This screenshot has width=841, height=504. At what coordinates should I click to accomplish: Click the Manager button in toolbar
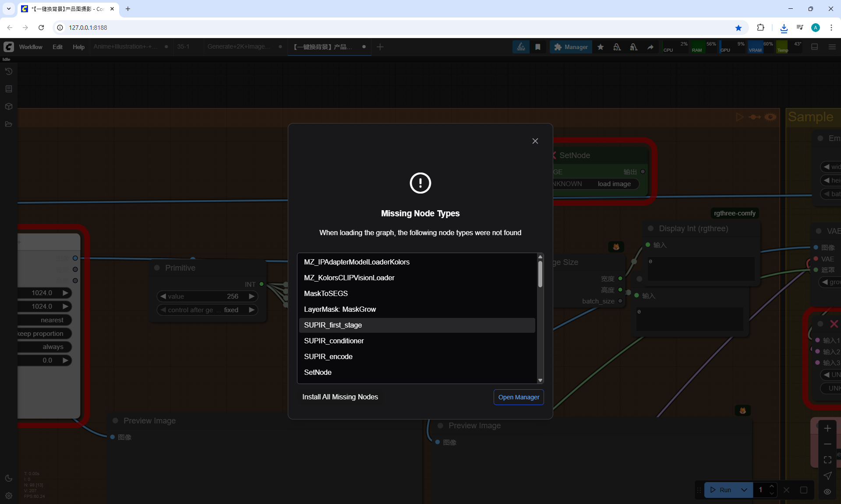tap(571, 47)
